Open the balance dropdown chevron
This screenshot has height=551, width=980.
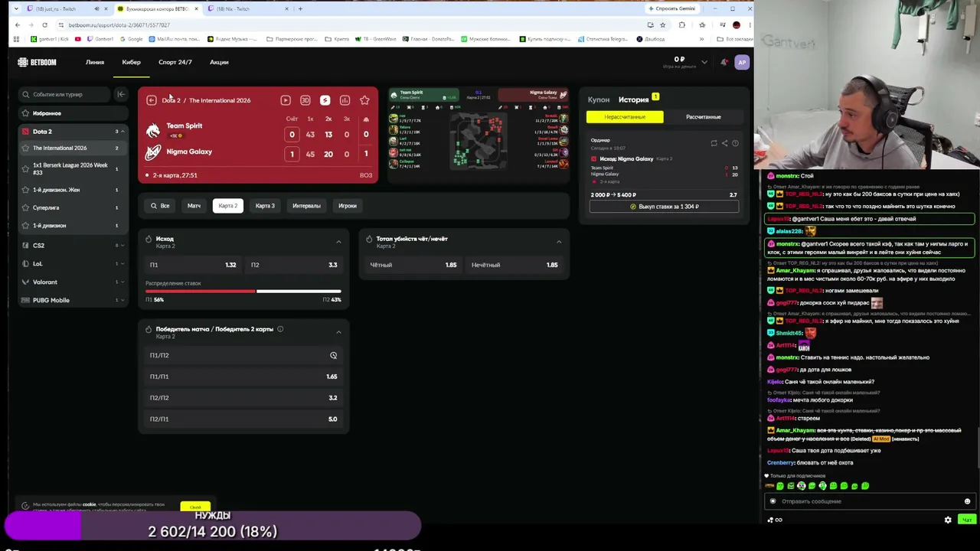[704, 62]
